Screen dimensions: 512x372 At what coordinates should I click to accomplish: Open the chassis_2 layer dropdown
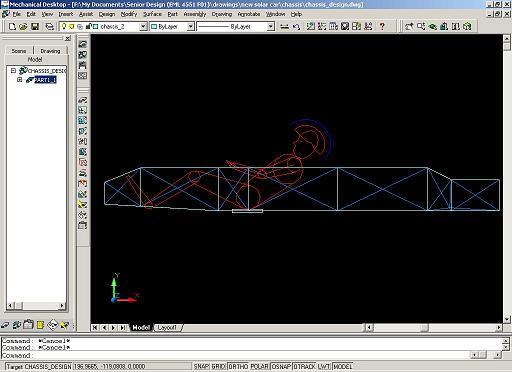[x=143, y=27]
